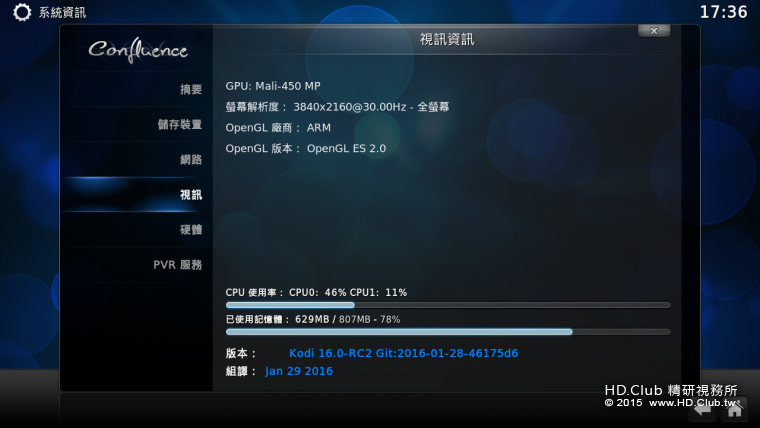Show the PVR 服務 info
This screenshot has height=428, width=760.
point(136,265)
